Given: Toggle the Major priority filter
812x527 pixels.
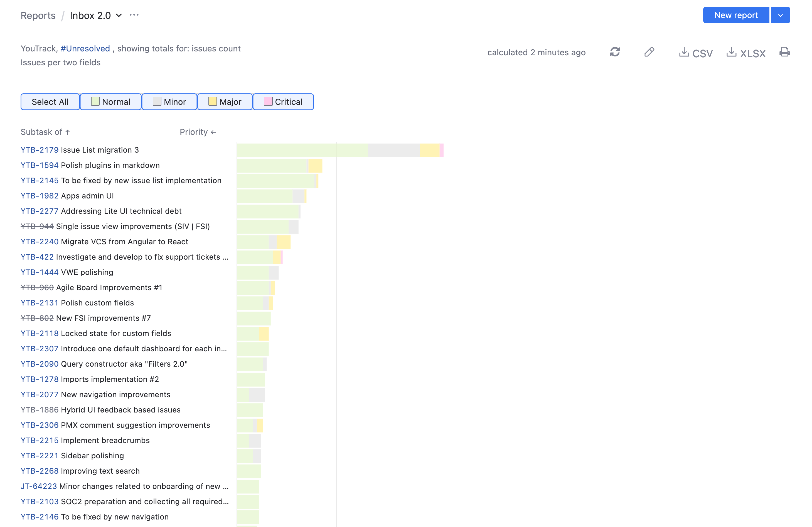Looking at the screenshot, I should (x=225, y=101).
